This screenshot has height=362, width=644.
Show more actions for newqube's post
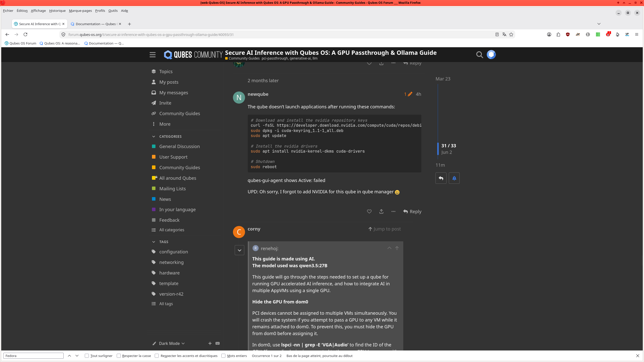tap(393, 211)
